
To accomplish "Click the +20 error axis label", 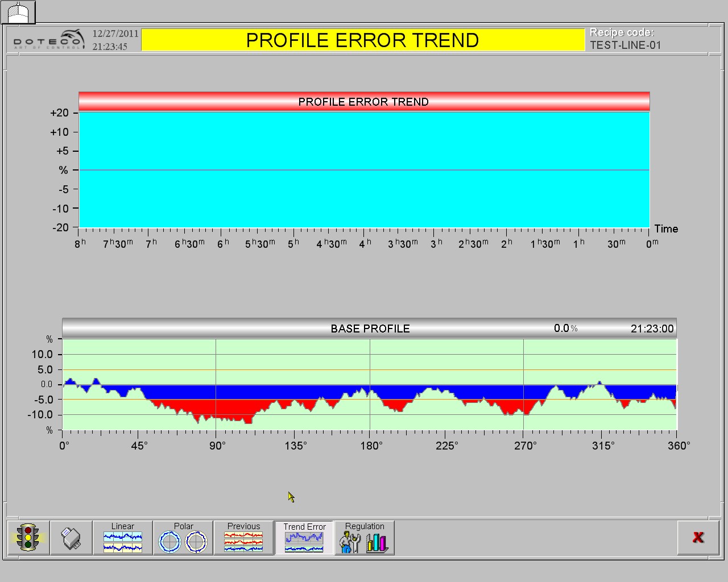I will click(x=59, y=113).
